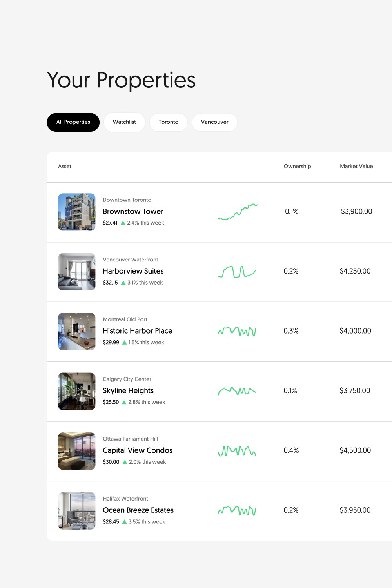The width and height of the screenshot is (392, 588).
Task: Open the Ocean Breeze Estates name link
Action: point(138,510)
